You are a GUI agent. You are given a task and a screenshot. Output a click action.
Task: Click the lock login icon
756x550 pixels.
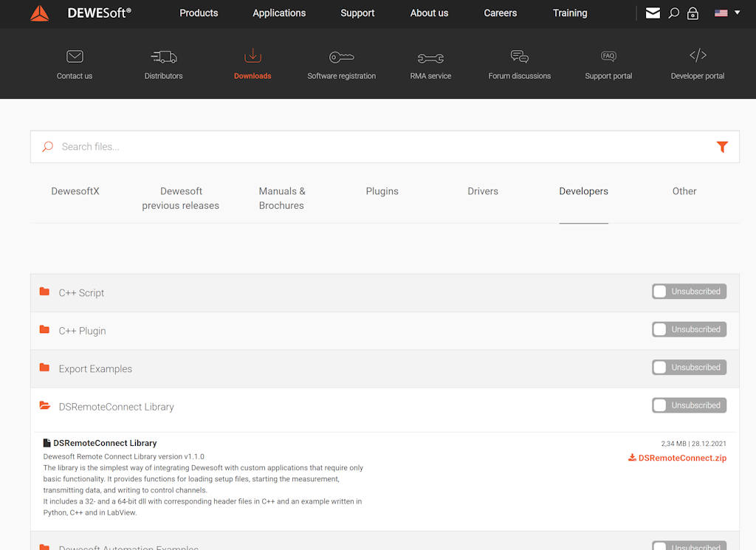[693, 13]
